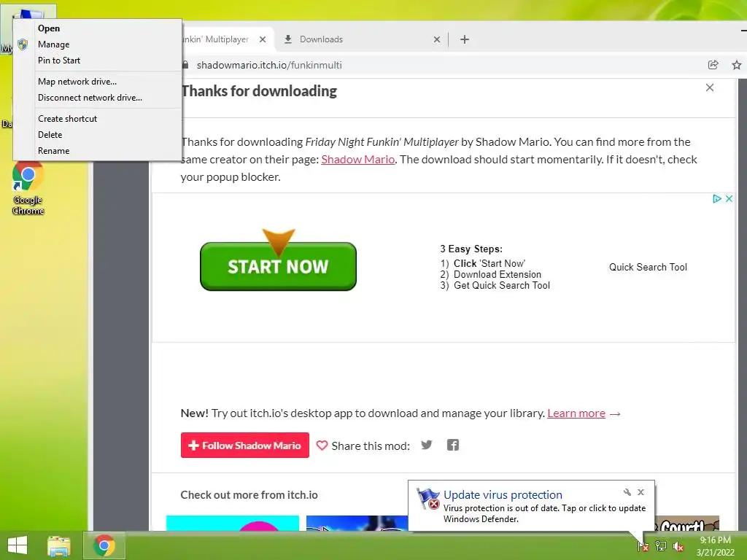Open the Windows Start button

click(18, 545)
